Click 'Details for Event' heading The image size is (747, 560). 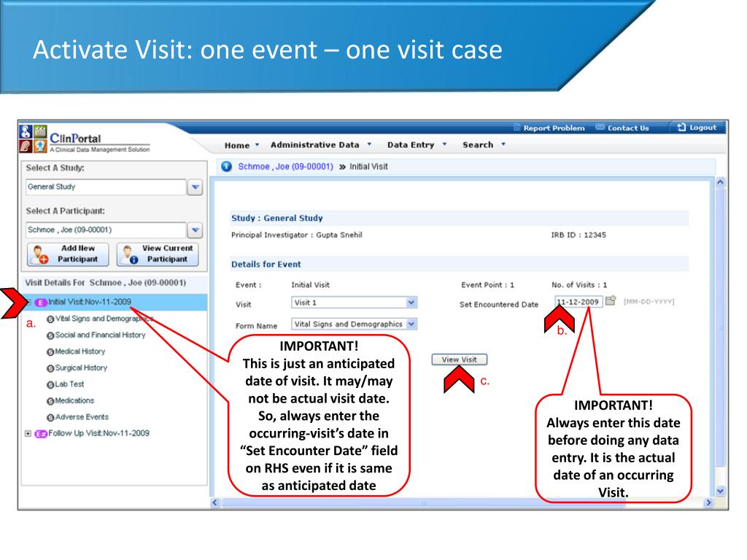tap(266, 264)
